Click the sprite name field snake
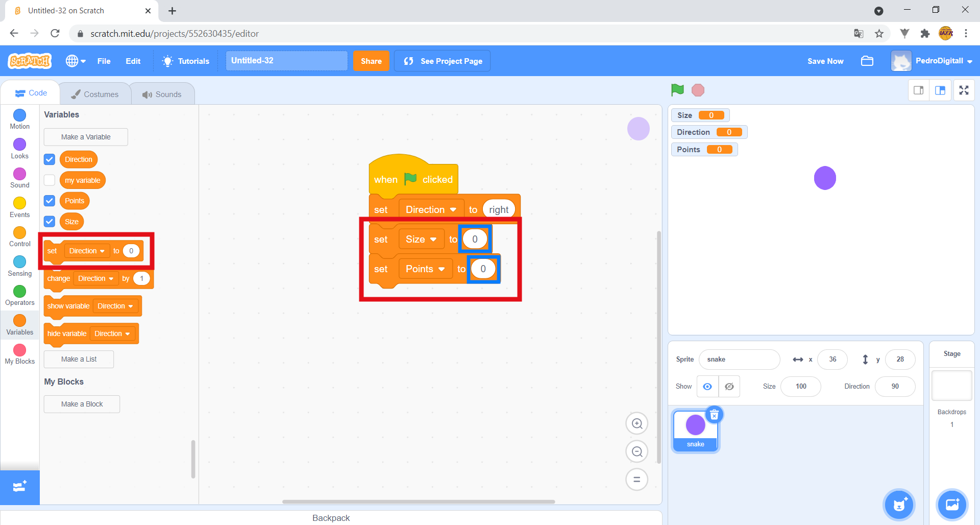This screenshot has height=525, width=980. coord(739,359)
